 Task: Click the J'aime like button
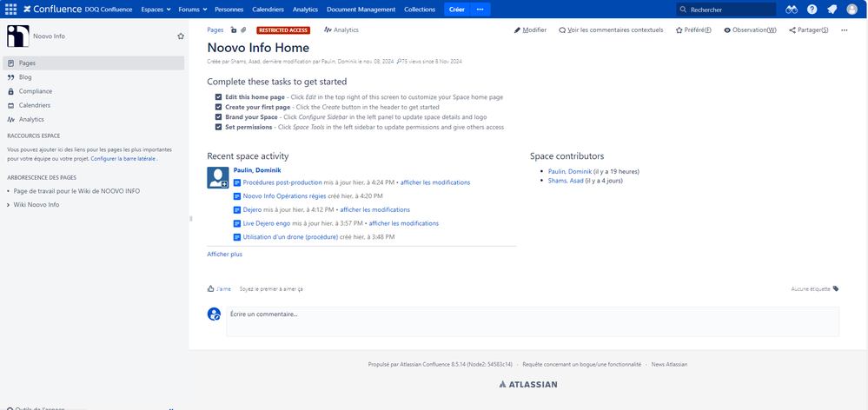point(219,289)
